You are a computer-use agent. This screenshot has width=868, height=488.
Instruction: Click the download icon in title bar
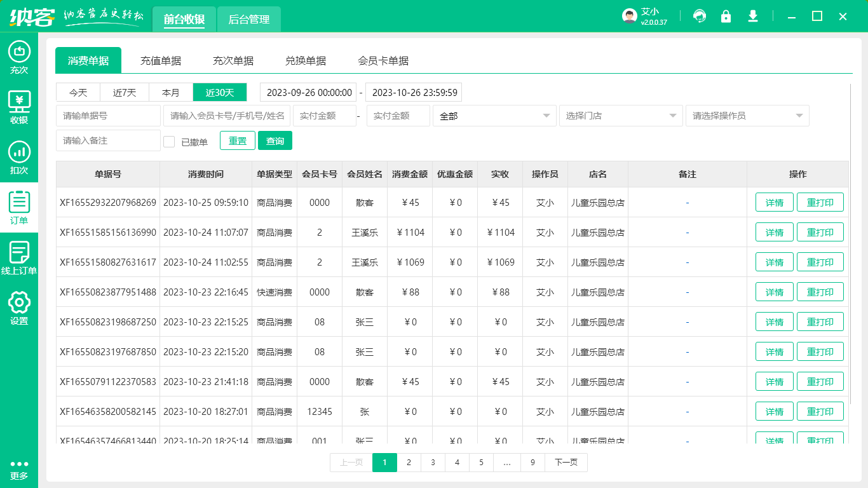[x=753, y=16]
